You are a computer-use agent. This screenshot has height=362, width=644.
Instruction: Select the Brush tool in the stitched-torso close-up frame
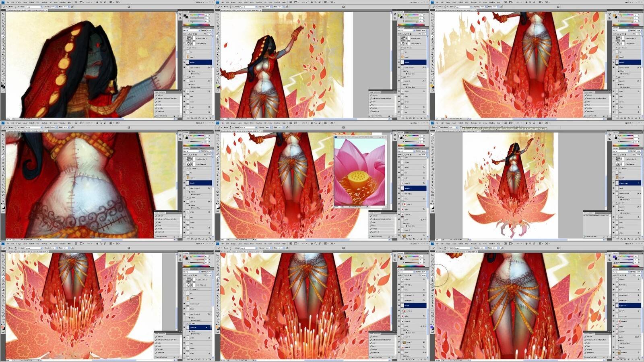(3, 157)
